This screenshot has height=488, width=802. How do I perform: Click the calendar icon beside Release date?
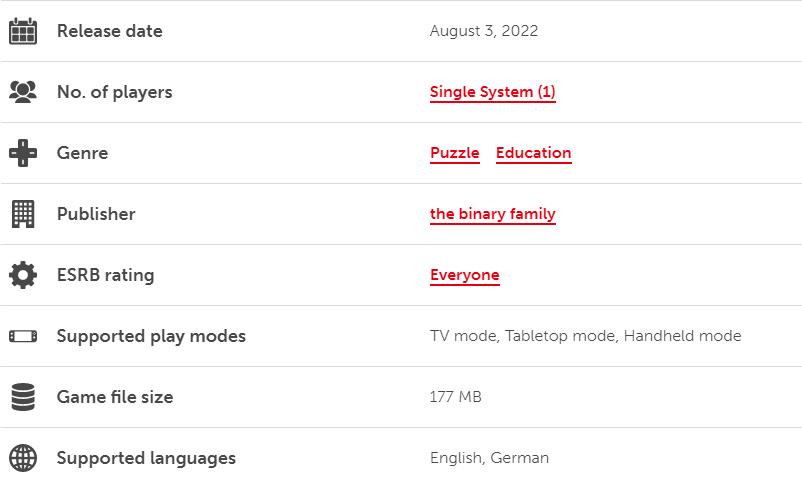[23, 31]
